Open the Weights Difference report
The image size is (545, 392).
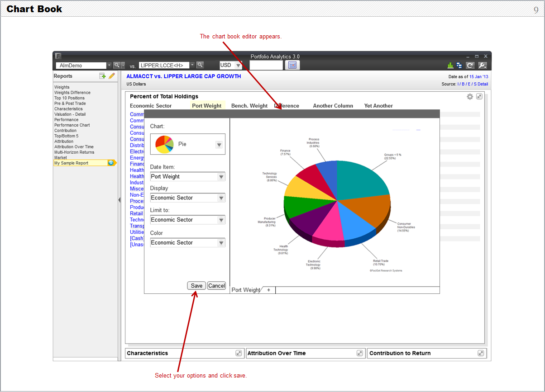click(72, 93)
